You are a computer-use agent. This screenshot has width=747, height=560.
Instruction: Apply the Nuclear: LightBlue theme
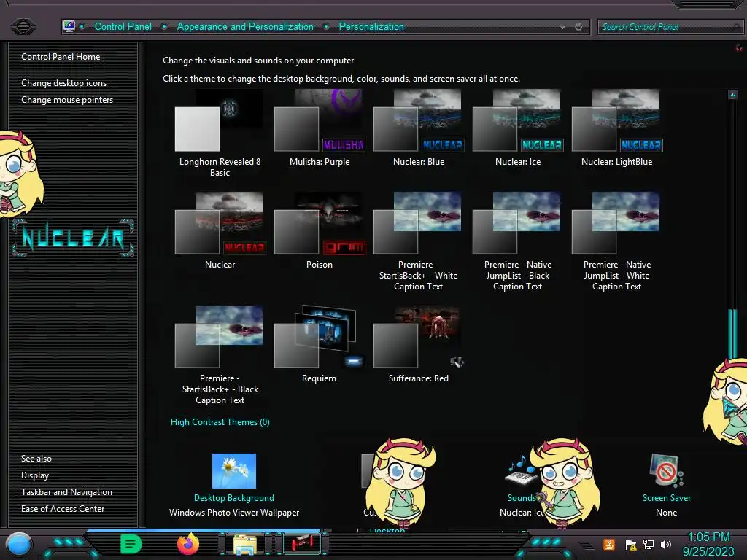pos(617,128)
